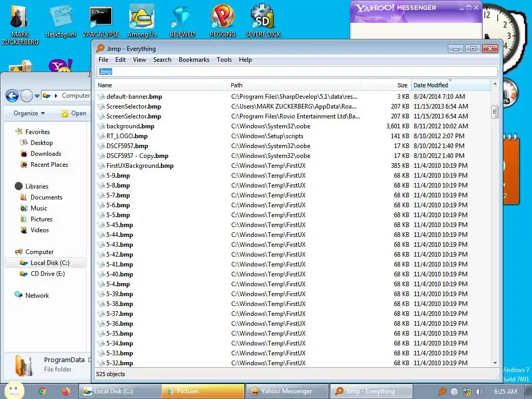
Task: Open Organize dropdown in Explorer
Action: click(x=29, y=113)
